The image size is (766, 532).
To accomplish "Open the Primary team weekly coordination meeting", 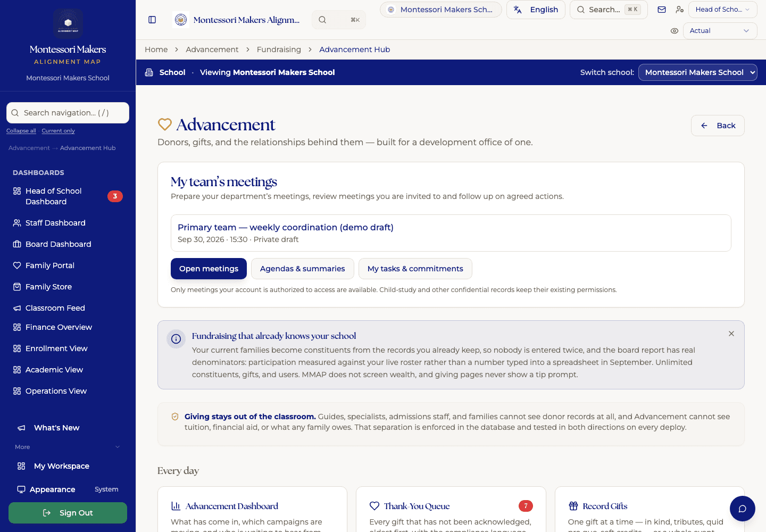I will [451, 233].
